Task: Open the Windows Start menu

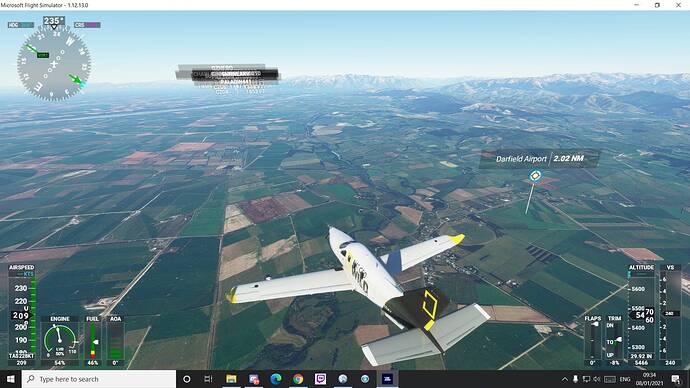Action: [x=11, y=379]
